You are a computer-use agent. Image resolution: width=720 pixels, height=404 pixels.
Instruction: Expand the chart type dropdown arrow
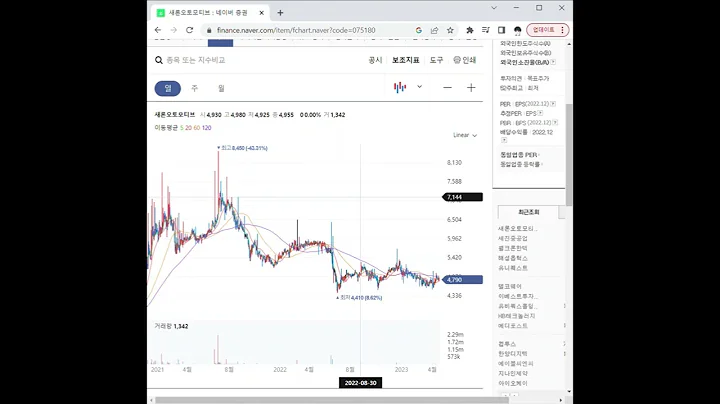pos(419,87)
